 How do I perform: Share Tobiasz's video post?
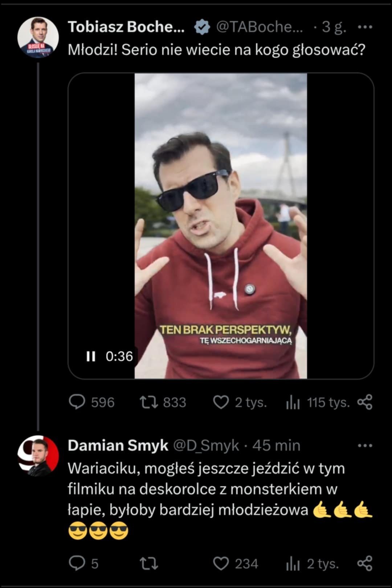pyautogui.click(x=365, y=402)
